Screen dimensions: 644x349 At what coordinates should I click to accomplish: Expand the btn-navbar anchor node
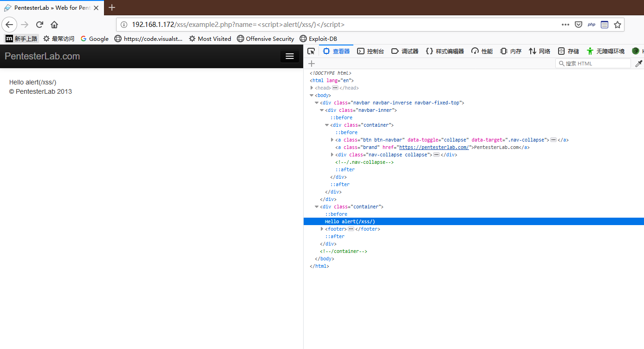coord(332,140)
